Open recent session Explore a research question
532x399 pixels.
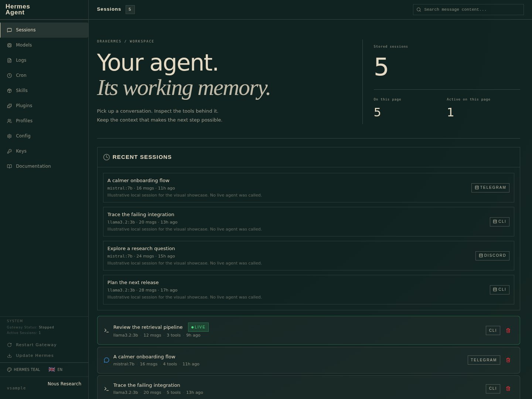point(308,256)
